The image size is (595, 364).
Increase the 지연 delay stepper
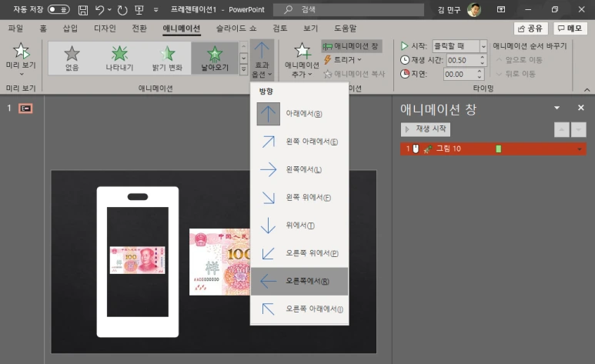(x=480, y=71)
